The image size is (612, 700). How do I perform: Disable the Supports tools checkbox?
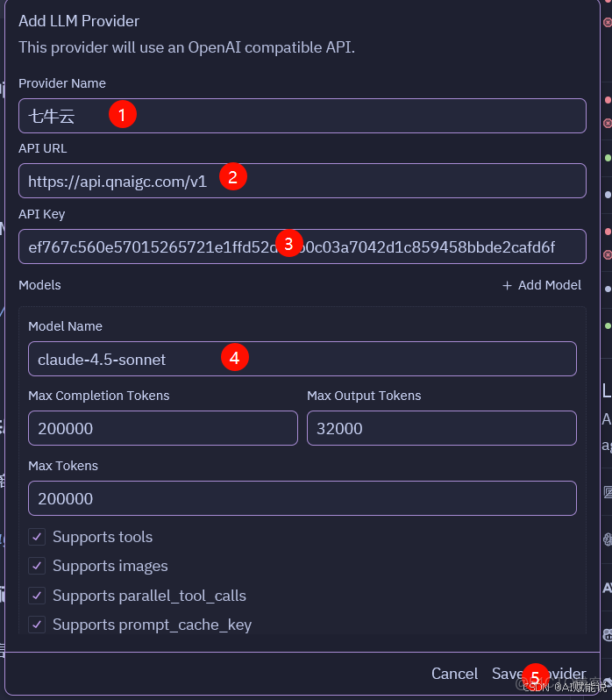point(37,537)
